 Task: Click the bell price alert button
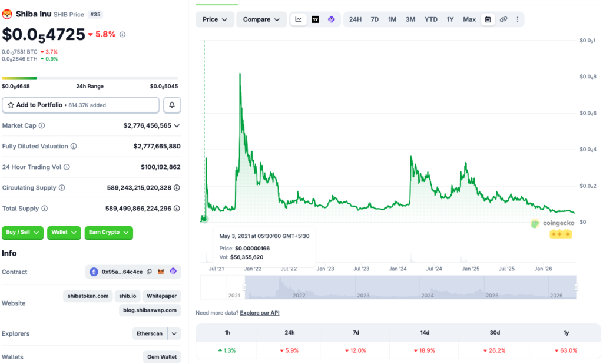tap(172, 105)
